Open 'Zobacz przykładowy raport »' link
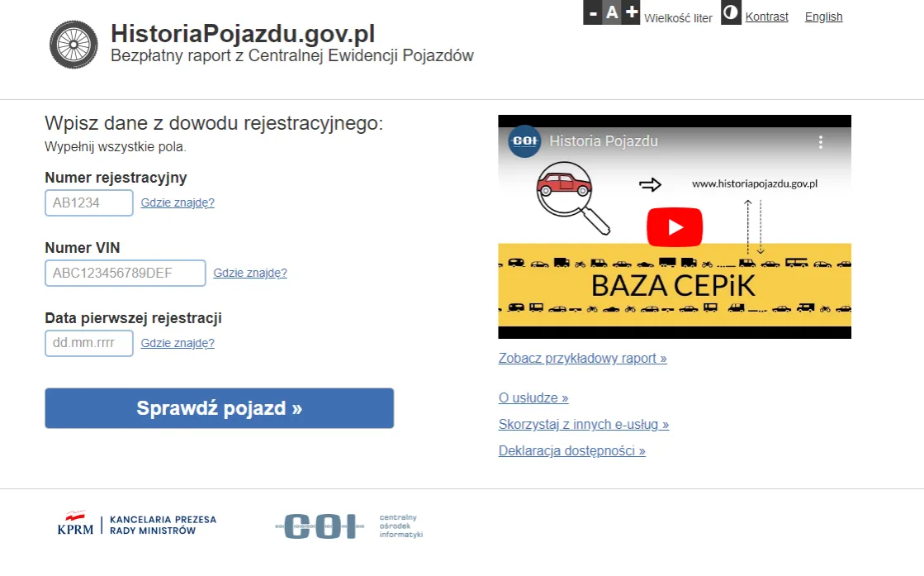The width and height of the screenshot is (924, 576). [x=582, y=359]
